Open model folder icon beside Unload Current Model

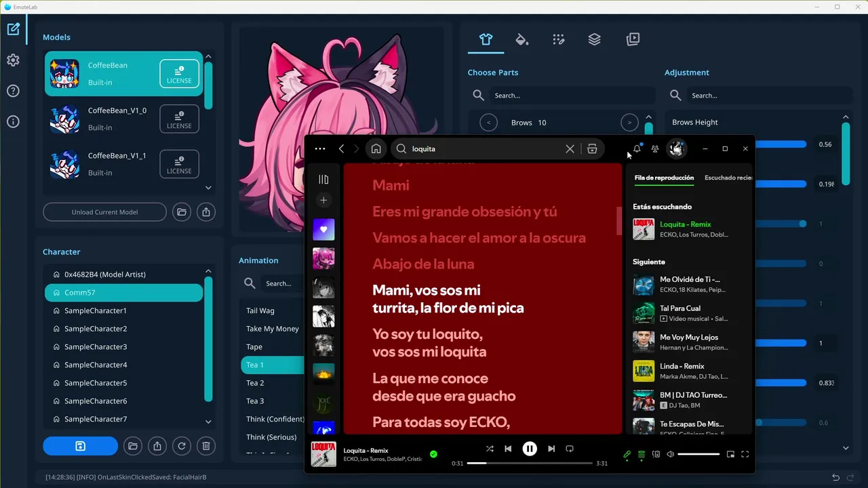click(x=182, y=212)
